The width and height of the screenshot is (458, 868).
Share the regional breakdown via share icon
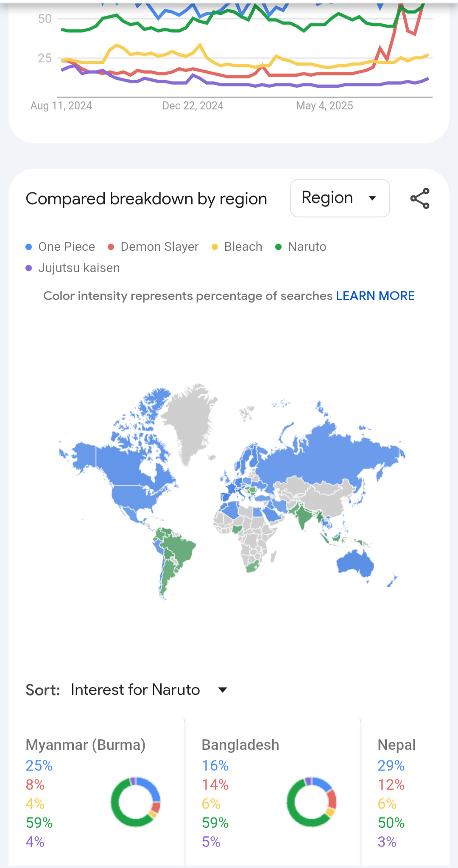click(420, 198)
